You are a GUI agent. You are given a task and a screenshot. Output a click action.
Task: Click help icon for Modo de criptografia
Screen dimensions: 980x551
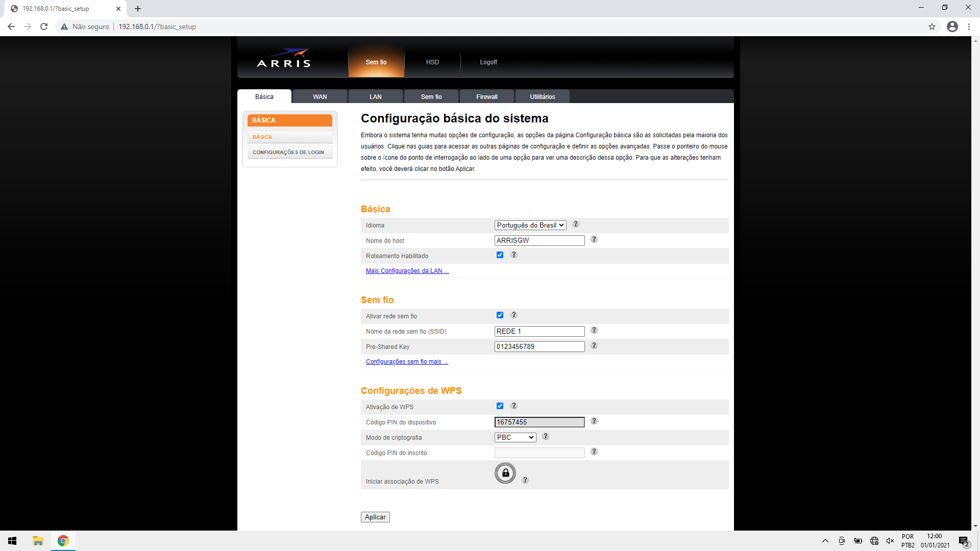tap(546, 437)
